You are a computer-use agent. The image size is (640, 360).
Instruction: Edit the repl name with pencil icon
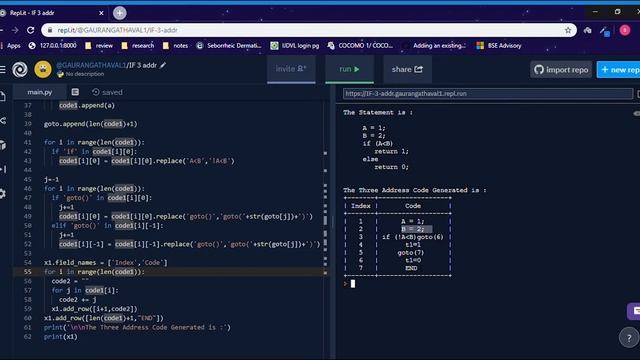(x=163, y=65)
